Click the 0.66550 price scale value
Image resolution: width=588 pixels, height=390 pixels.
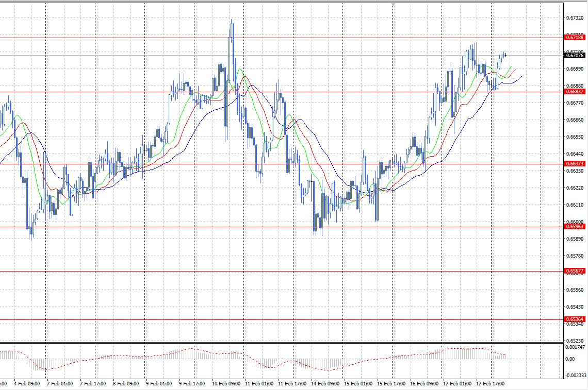point(575,137)
